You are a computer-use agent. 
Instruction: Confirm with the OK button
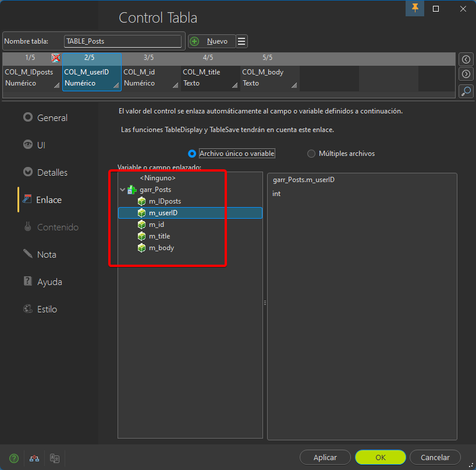(x=381, y=457)
